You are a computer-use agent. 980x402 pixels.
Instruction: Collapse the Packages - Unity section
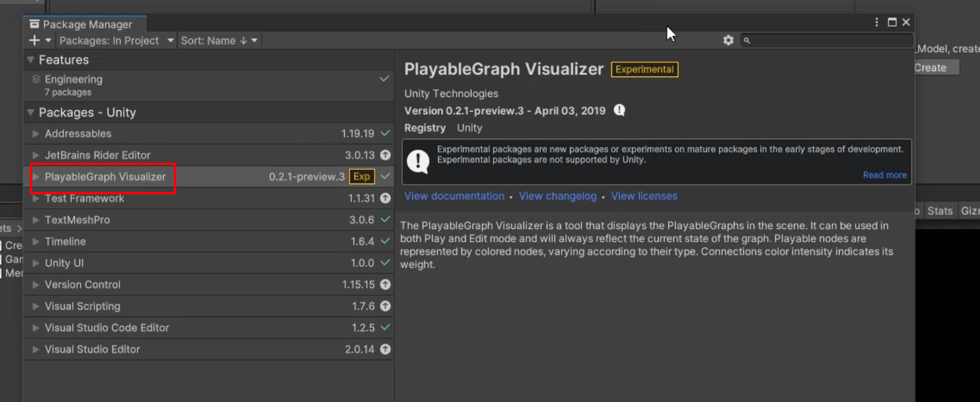coord(30,112)
